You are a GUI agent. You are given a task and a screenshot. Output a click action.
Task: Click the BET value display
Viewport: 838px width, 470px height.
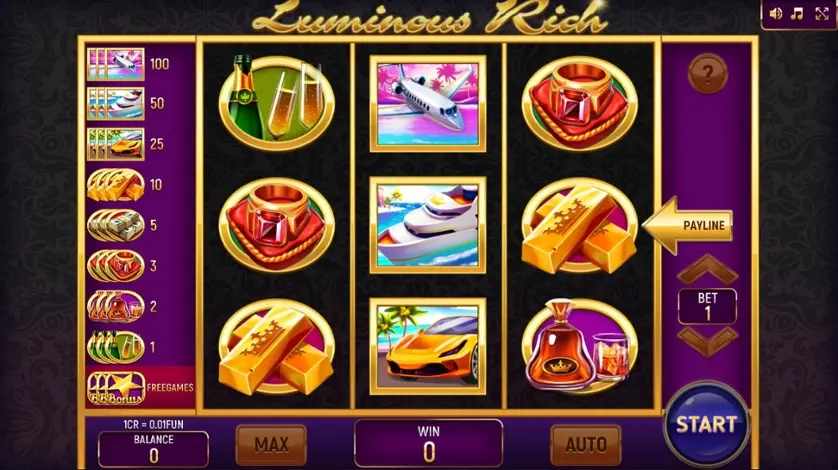(708, 306)
